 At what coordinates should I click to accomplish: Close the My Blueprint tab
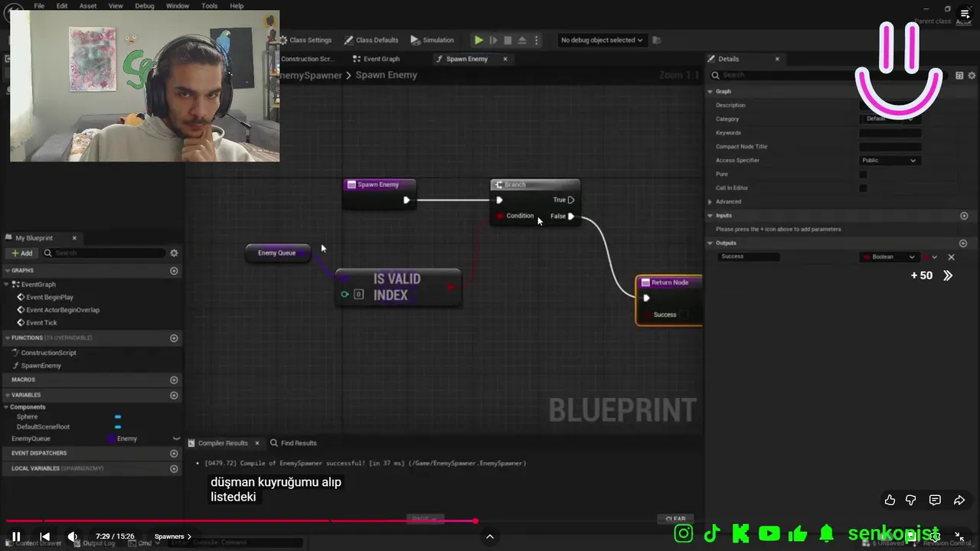coord(74,238)
